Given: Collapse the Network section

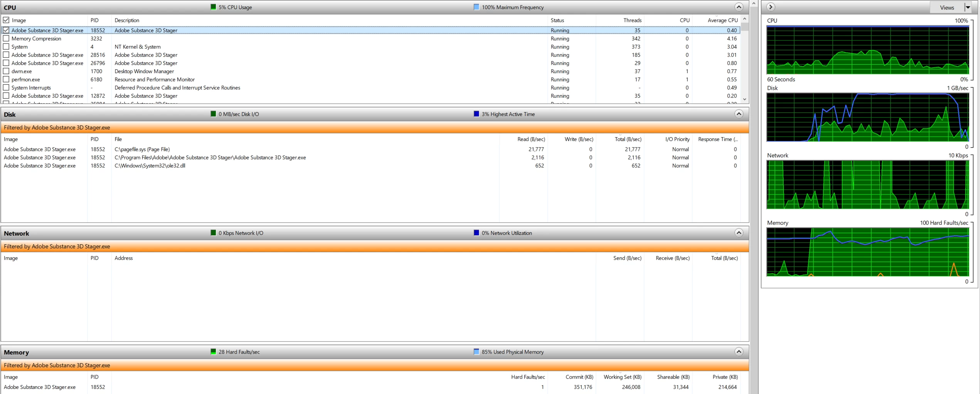Looking at the screenshot, I should click(x=739, y=233).
